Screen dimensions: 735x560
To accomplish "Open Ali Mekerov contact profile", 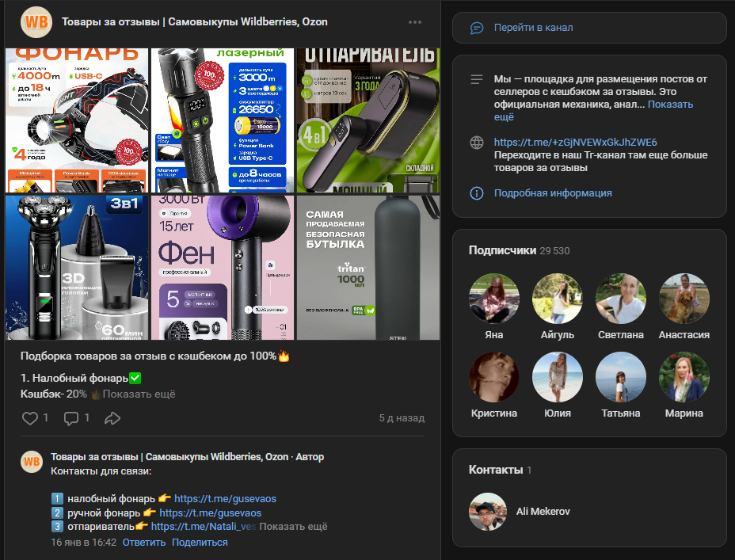I will coord(543,511).
